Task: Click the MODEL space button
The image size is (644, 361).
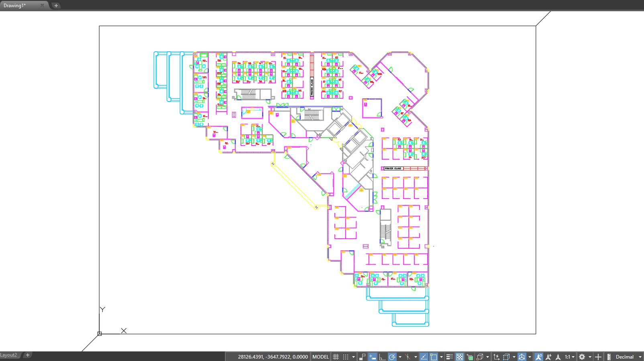Action: tap(320, 357)
